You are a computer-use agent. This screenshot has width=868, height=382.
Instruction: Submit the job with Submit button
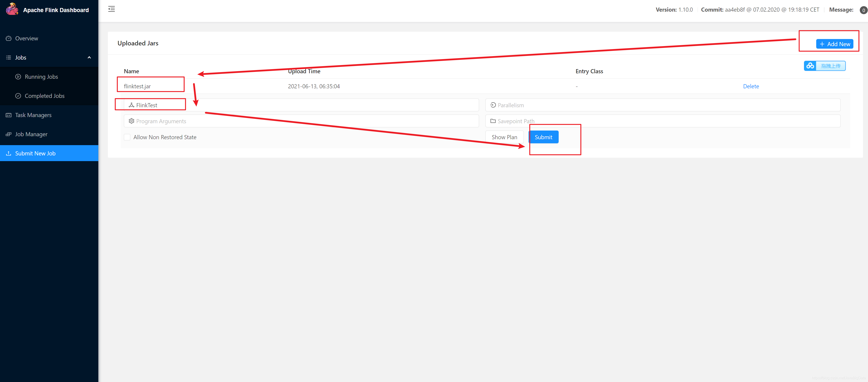[x=543, y=137]
